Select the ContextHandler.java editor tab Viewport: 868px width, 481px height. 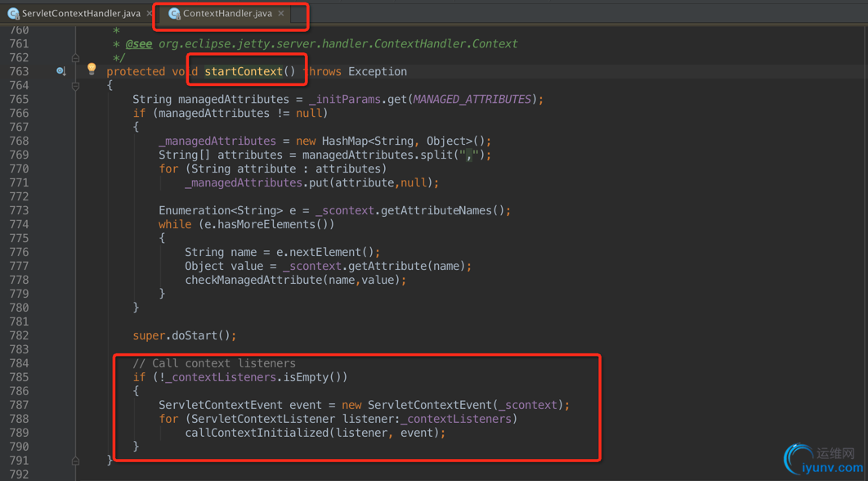(227, 13)
